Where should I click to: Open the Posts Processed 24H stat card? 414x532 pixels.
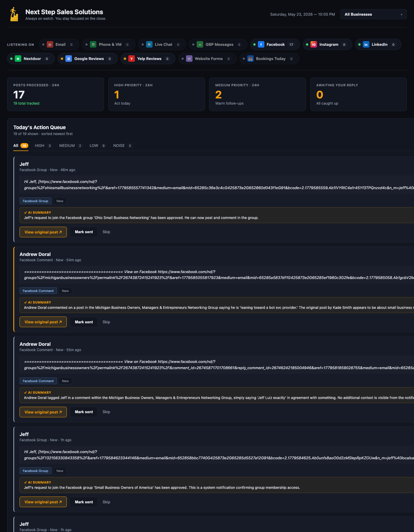(56, 94)
